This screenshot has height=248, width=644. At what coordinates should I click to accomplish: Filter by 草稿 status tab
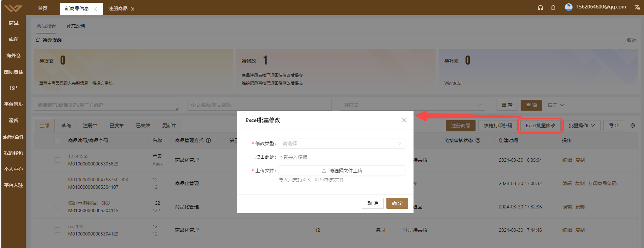point(66,126)
